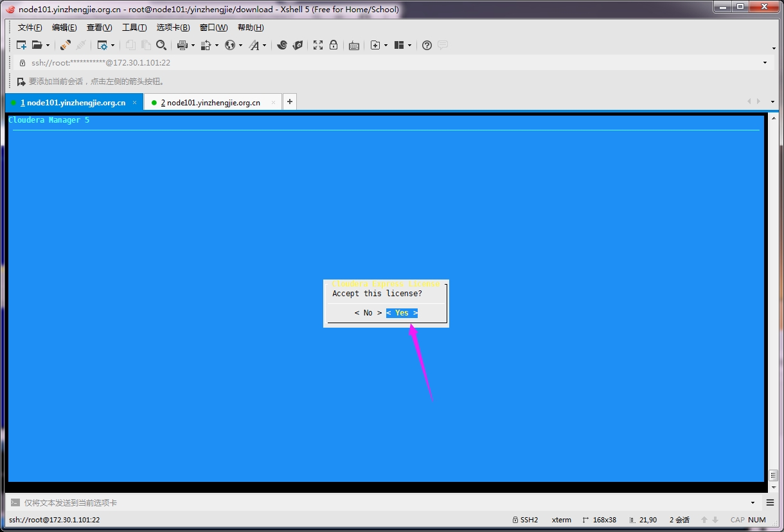This screenshot has height=532, width=784.
Task: Open the 帮助(H) menu
Action: 251,28
